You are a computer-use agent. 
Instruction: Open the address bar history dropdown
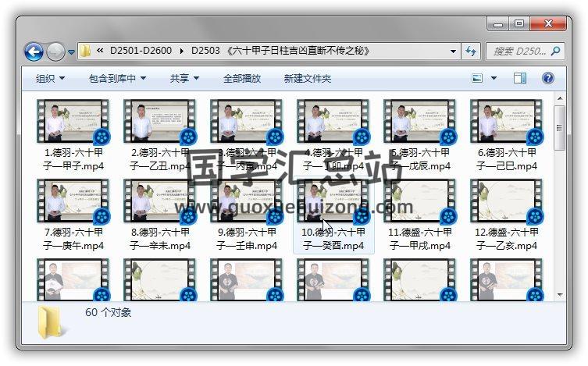pos(453,51)
